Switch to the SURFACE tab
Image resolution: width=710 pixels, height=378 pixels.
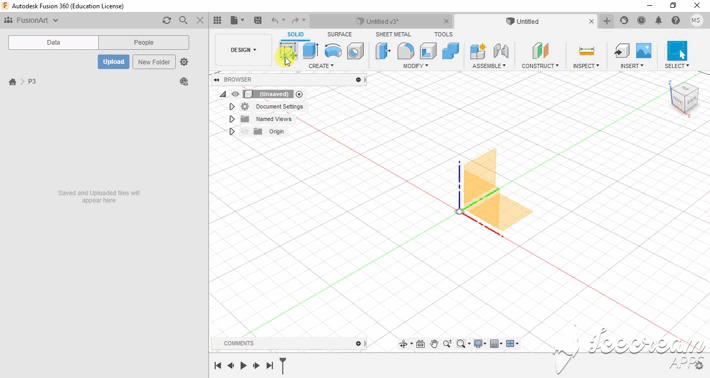(x=340, y=34)
